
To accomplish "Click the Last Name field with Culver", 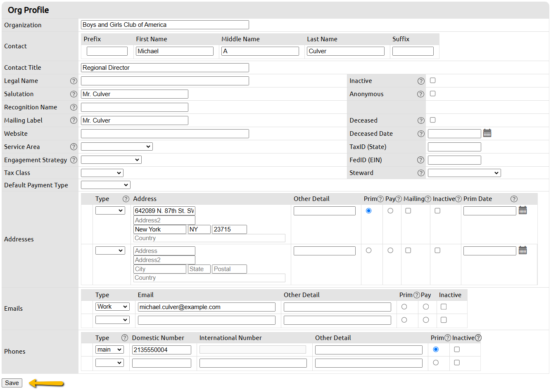I will 346,51.
